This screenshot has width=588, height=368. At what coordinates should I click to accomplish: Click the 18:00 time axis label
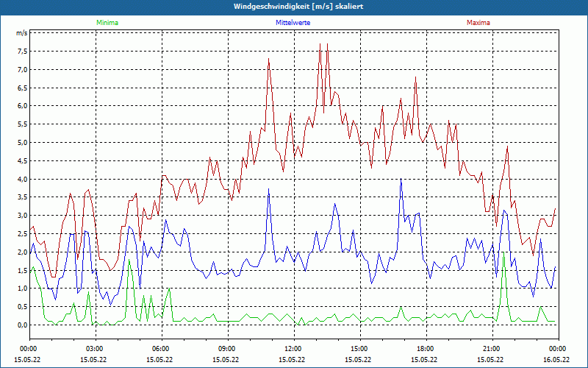click(424, 349)
